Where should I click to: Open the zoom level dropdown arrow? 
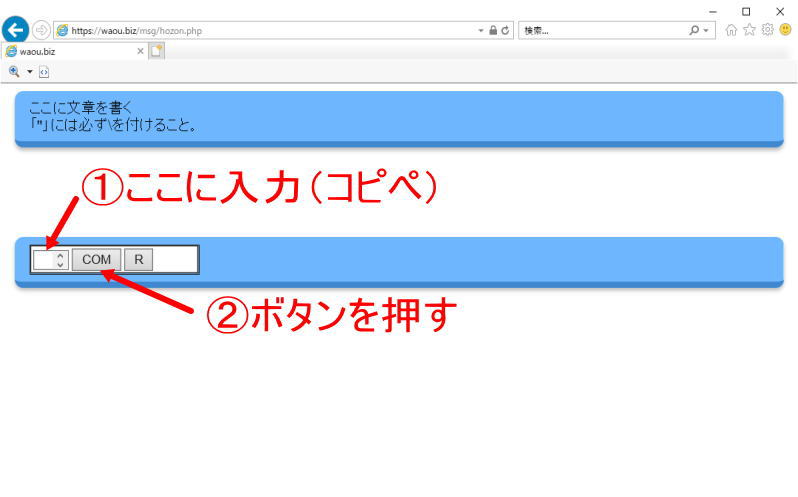(30, 72)
